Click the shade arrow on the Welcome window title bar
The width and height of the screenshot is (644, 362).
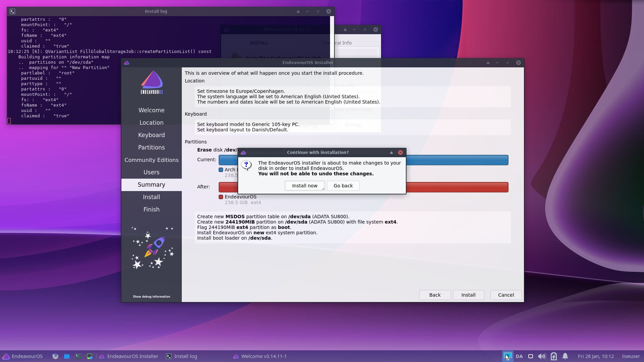[345, 29]
